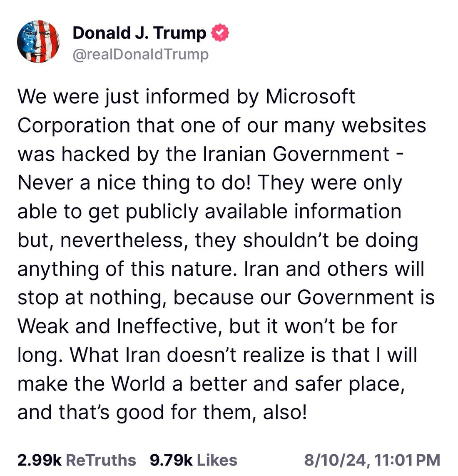Click the @realDonaldTrump handle
458x476 pixels.
coord(140,55)
